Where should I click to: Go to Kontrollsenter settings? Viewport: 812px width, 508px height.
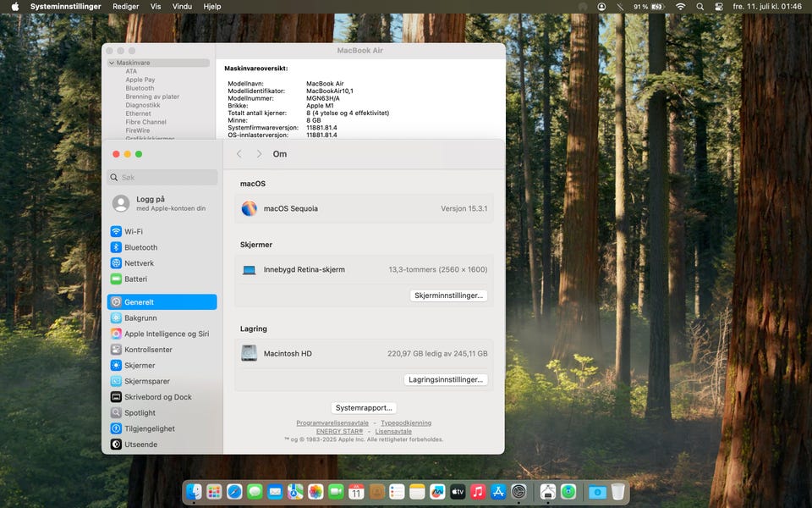pyautogui.click(x=148, y=350)
